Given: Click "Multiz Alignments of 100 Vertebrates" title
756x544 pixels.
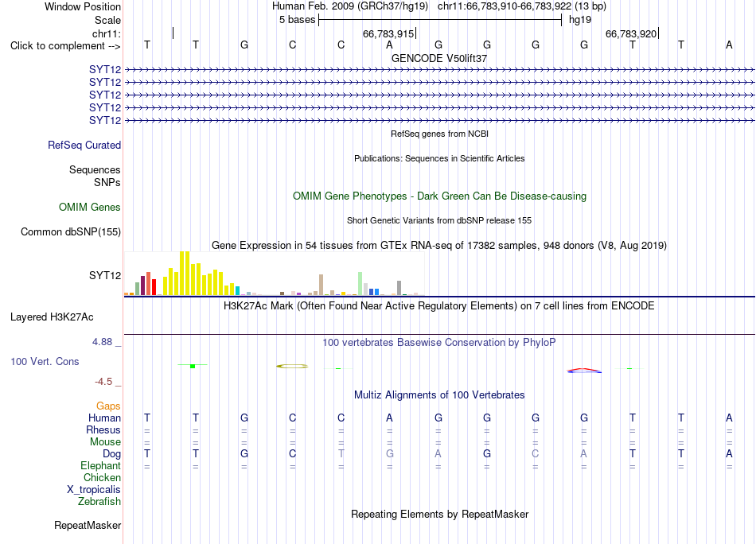Looking at the screenshot, I should (x=439, y=395).
